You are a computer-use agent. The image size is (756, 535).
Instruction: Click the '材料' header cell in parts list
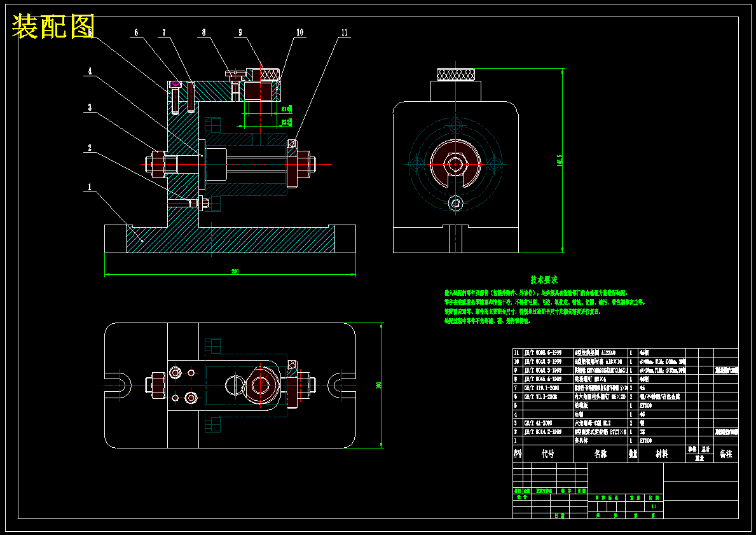(661, 454)
